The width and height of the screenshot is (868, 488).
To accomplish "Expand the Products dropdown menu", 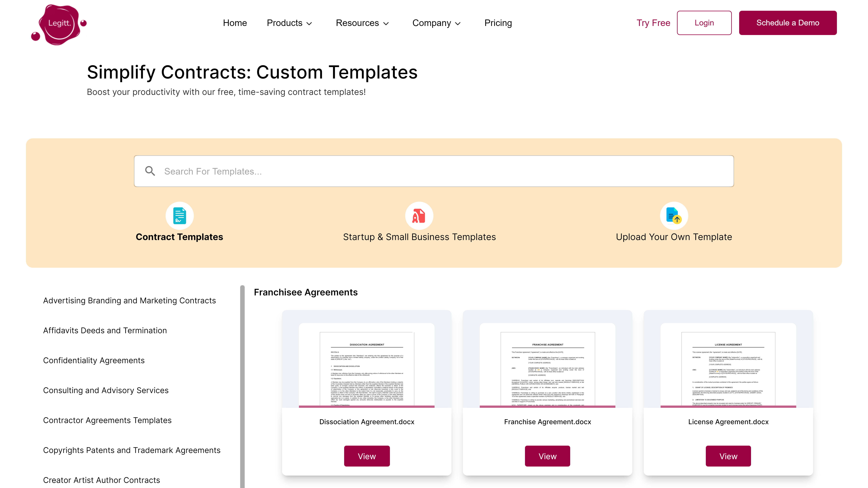I will 289,23.
